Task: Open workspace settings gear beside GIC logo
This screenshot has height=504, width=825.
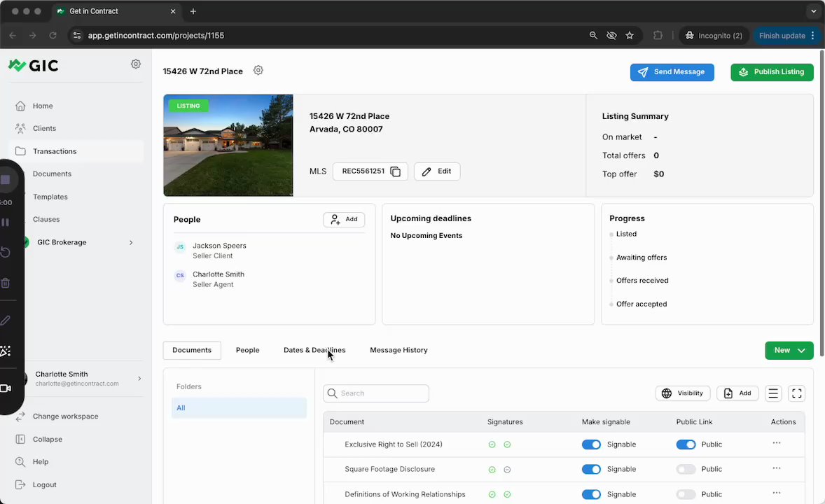Action: [x=136, y=64]
